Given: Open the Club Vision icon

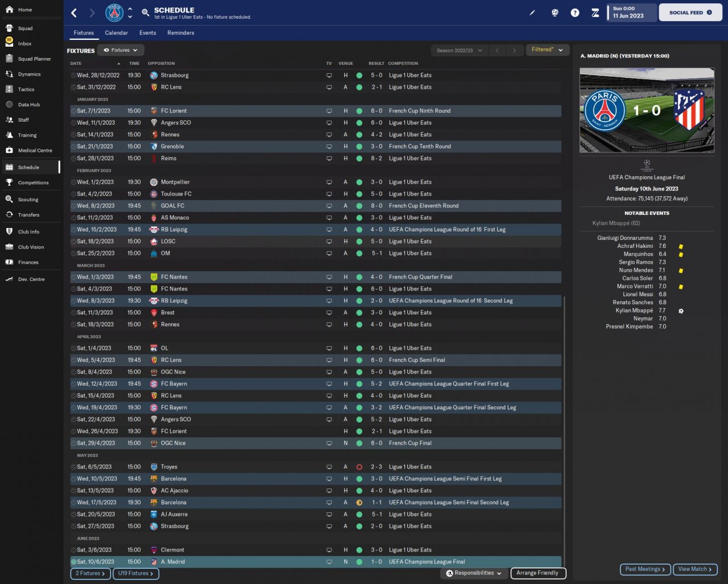Looking at the screenshot, I should click(9, 247).
